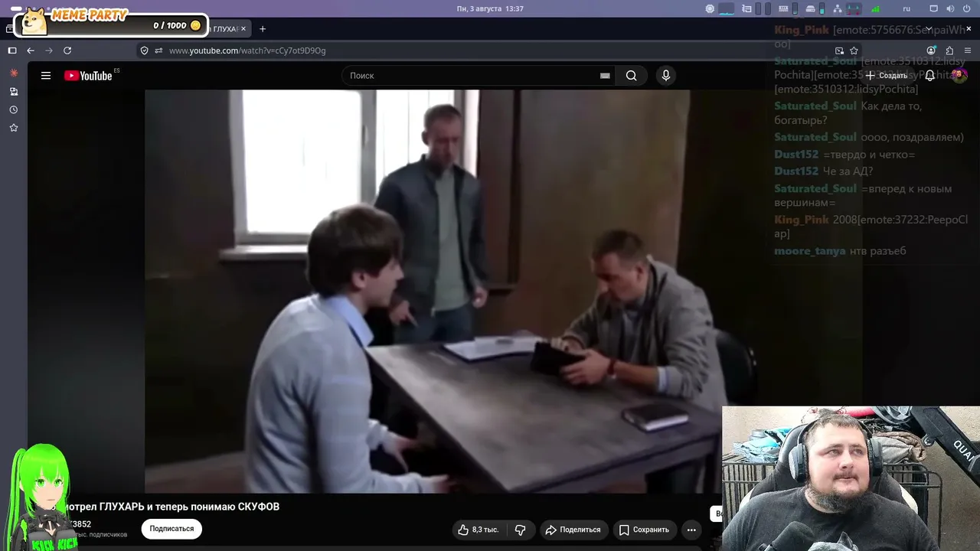Screen dimensions: 980x551
Task: Open more actions for the video
Action: pyautogui.click(x=691, y=530)
